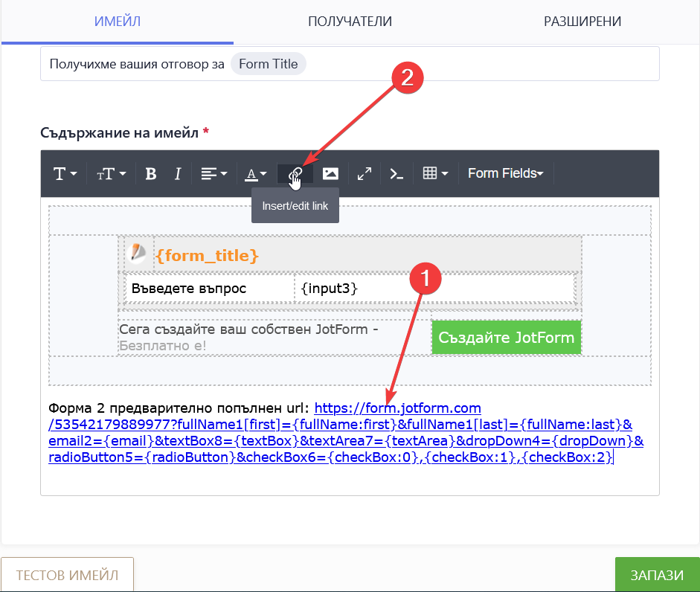This screenshot has height=592, width=700.
Task: Open the font family dropdown
Action: [65, 173]
